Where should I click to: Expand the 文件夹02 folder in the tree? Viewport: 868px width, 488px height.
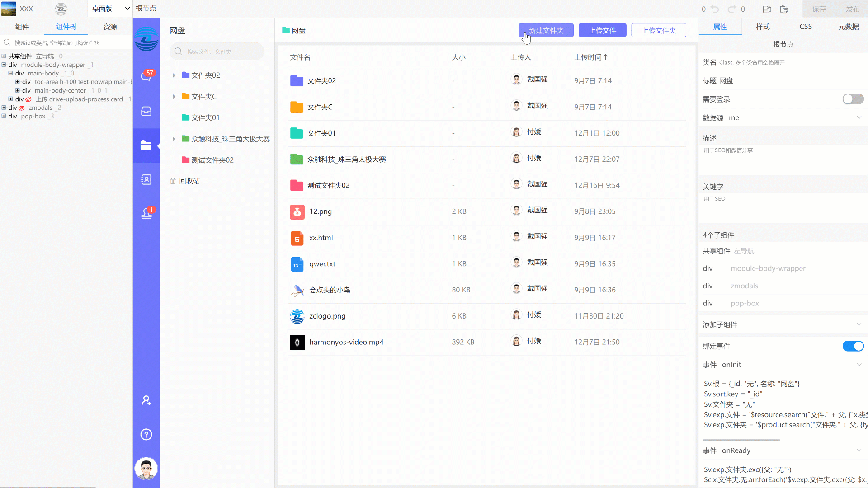pyautogui.click(x=174, y=75)
